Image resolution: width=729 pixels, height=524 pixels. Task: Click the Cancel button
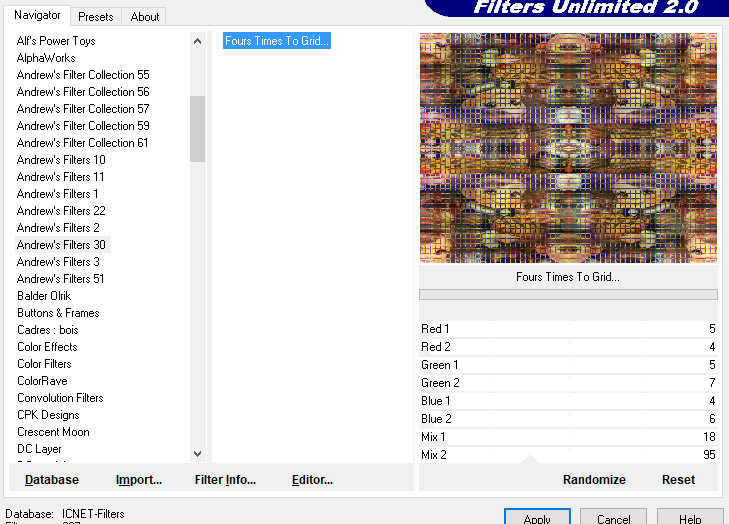[x=613, y=517]
